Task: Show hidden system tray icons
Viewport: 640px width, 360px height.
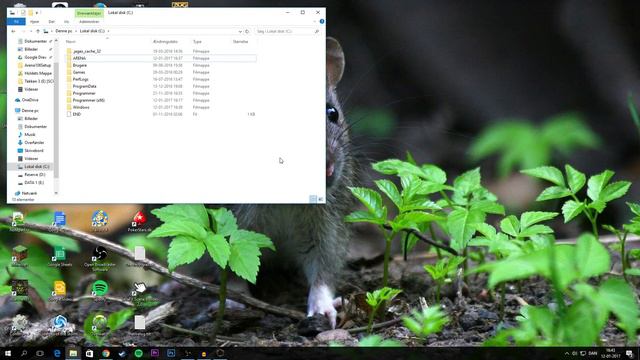Action: pyautogui.click(x=567, y=353)
